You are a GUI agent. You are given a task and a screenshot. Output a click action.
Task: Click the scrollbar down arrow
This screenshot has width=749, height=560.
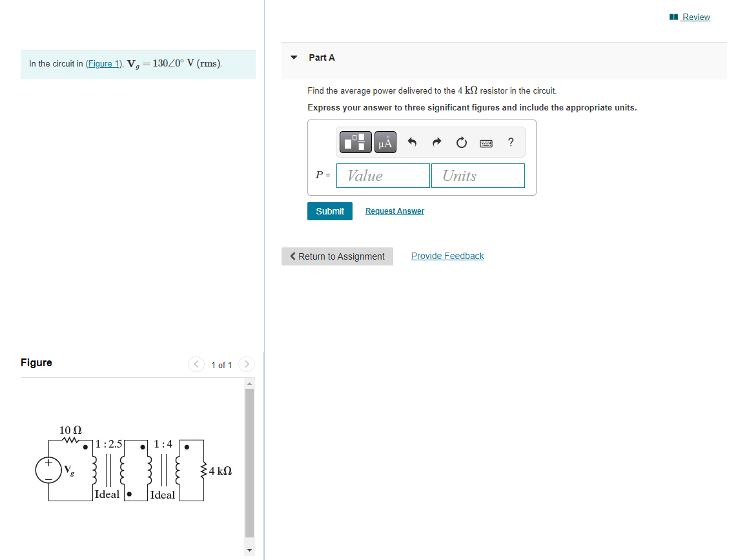[249, 549]
